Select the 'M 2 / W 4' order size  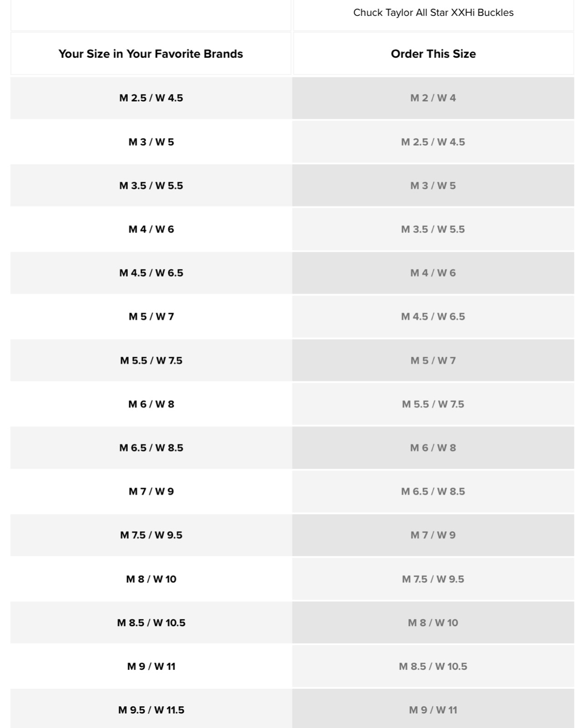coord(433,98)
